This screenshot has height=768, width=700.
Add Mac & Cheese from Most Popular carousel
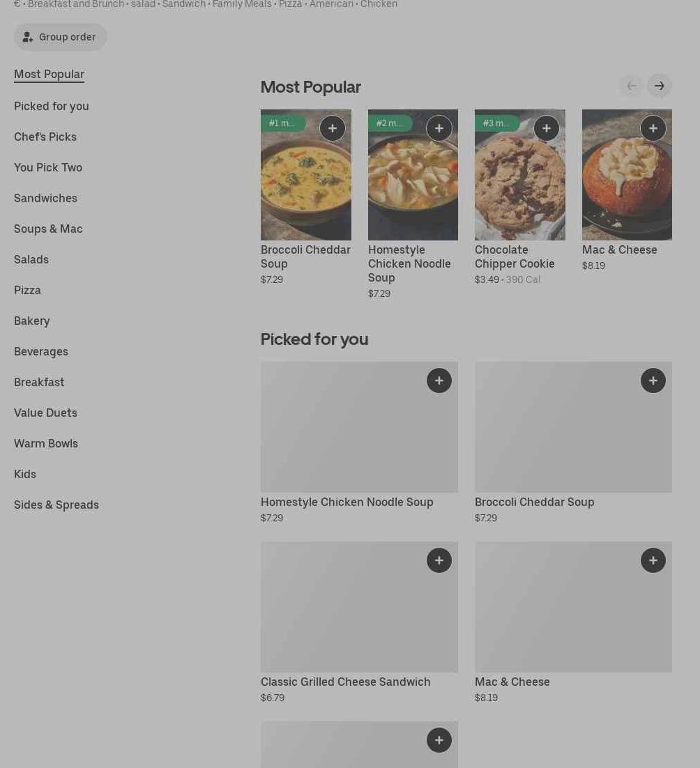(x=653, y=128)
